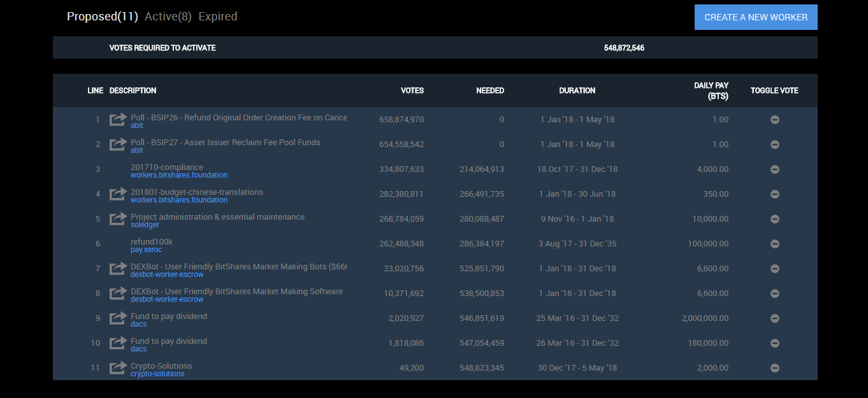Open pay.xeroc account link
This screenshot has width=868, height=398.
click(x=146, y=250)
